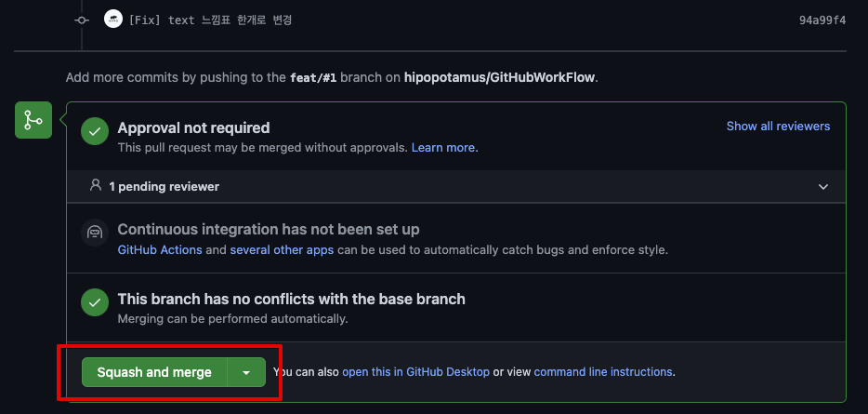Select This branch has no conflicts heading

point(291,300)
